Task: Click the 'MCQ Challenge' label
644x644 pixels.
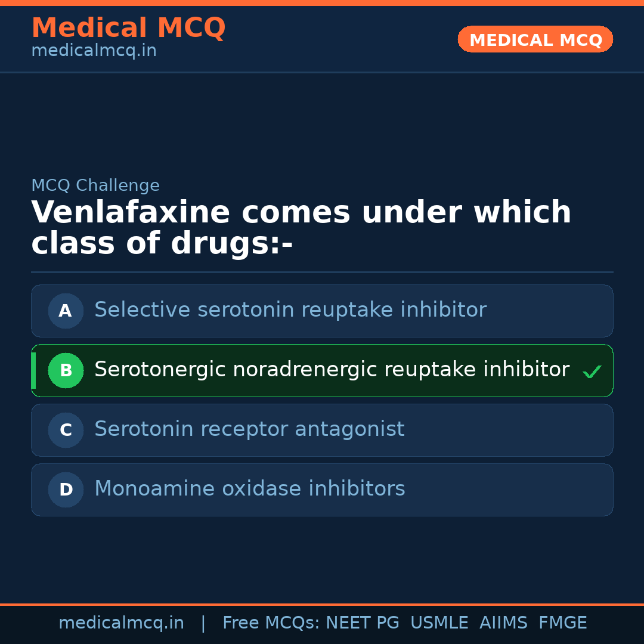Action: pos(95,185)
